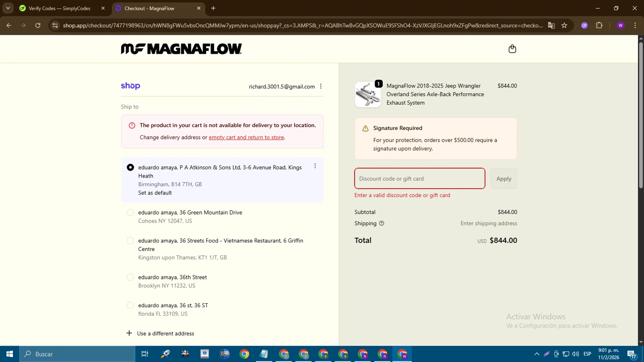Open network settings tray icon
This screenshot has height=362, width=644.
pyautogui.click(x=566, y=354)
